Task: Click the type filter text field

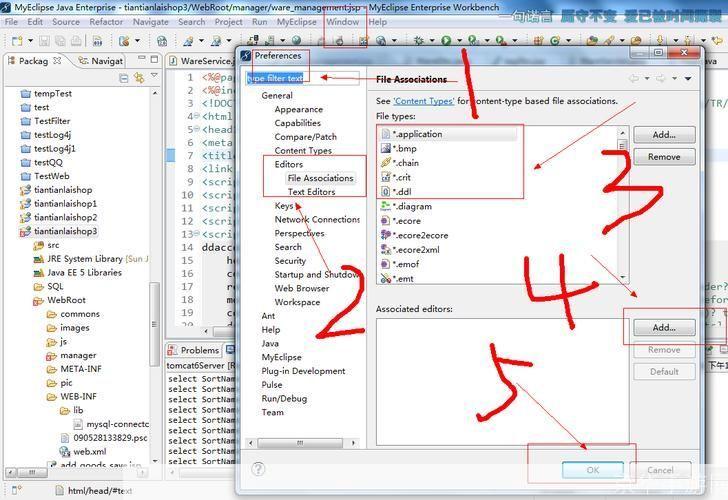Action: point(303,78)
